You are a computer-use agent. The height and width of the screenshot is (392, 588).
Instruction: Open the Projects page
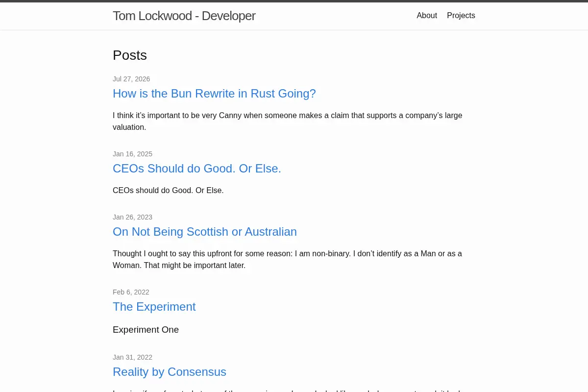click(x=461, y=16)
